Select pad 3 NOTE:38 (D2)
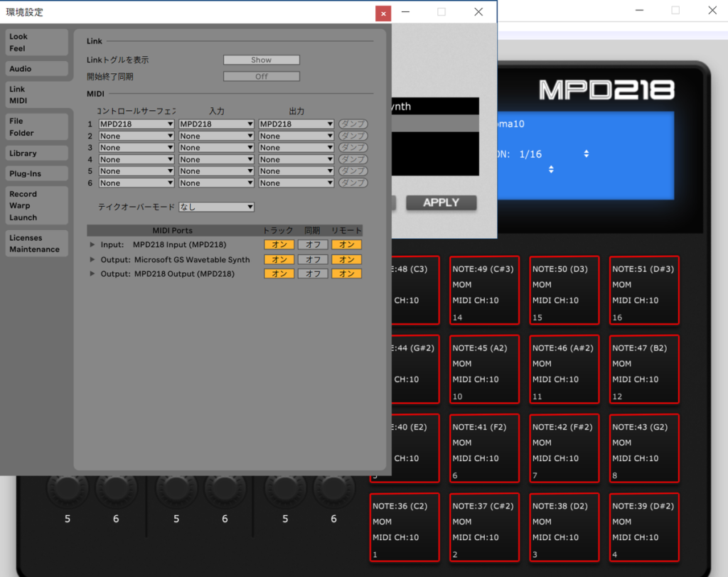Image resolution: width=728 pixels, height=577 pixels. pyautogui.click(x=564, y=527)
